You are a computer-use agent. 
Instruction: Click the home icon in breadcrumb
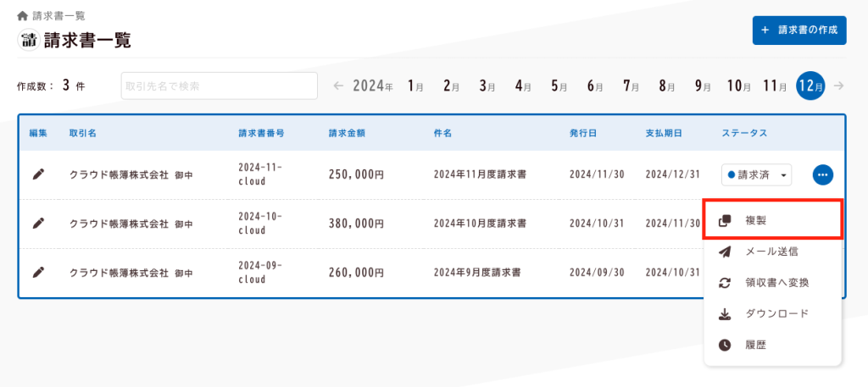click(22, 16)
